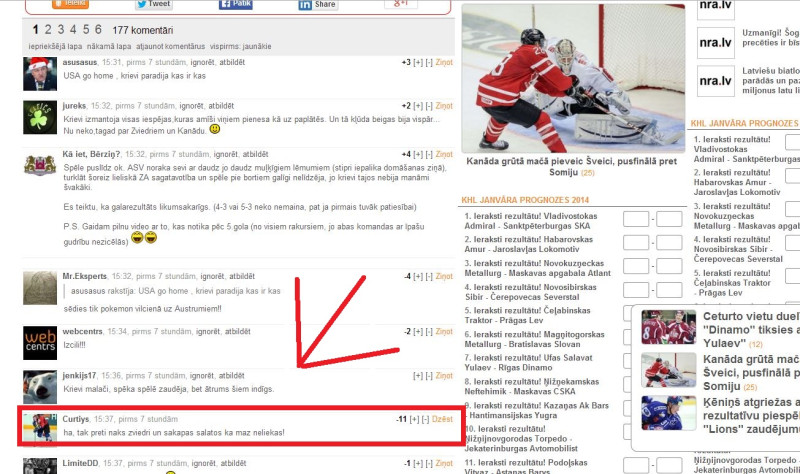800x474 pixels.
Task: Click the 'Kā iet, Bērziņ?' coat of arms avatar
Action: pos(40,165)
